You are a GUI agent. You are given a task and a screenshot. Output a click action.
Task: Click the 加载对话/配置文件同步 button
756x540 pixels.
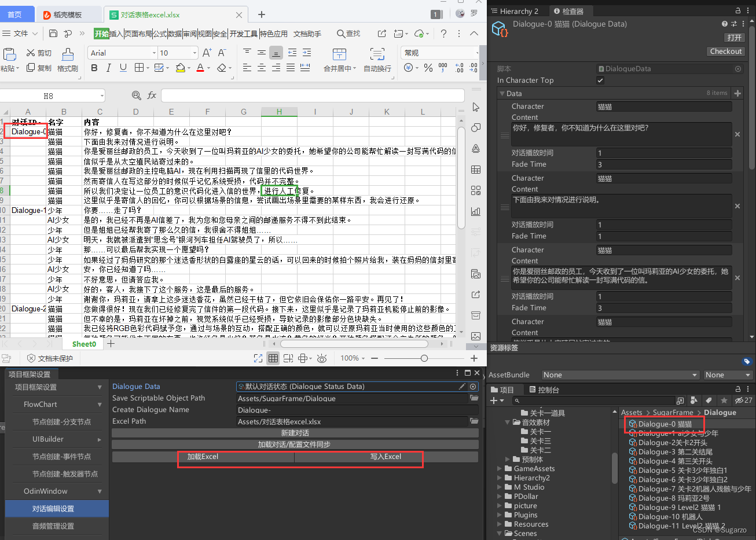click(x=295, y=445)
